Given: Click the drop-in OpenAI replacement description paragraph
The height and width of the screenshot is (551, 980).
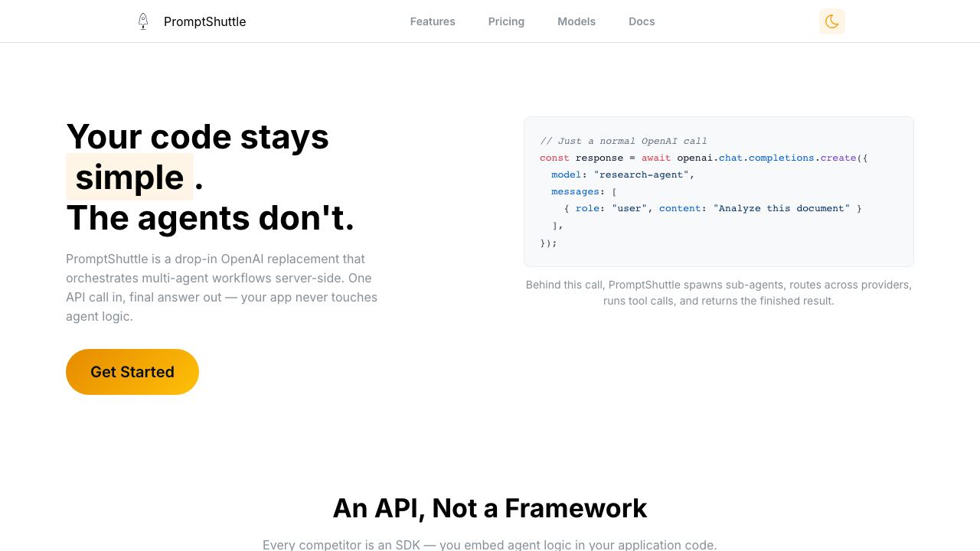Looking at the screenshot, I should point(221,288).
